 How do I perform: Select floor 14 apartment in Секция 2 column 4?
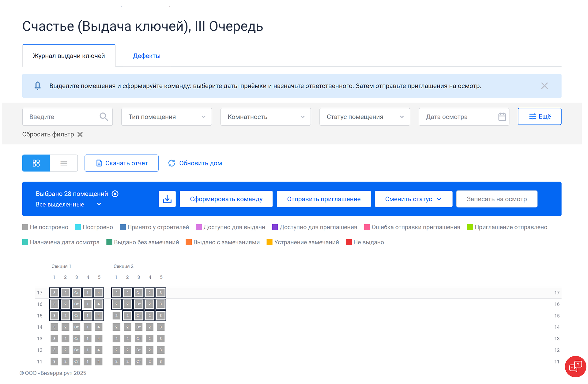coord(150,327)
